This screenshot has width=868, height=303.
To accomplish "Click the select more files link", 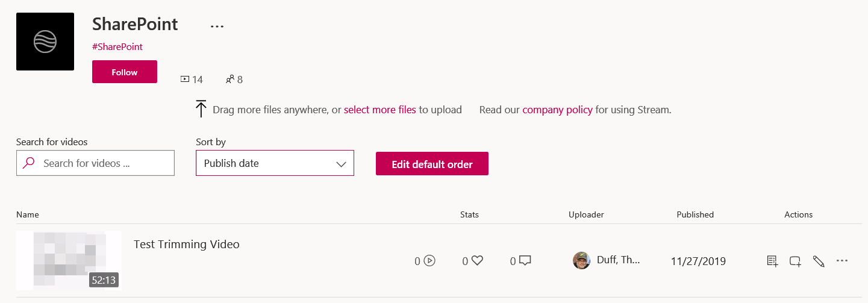I will [379, 110].
